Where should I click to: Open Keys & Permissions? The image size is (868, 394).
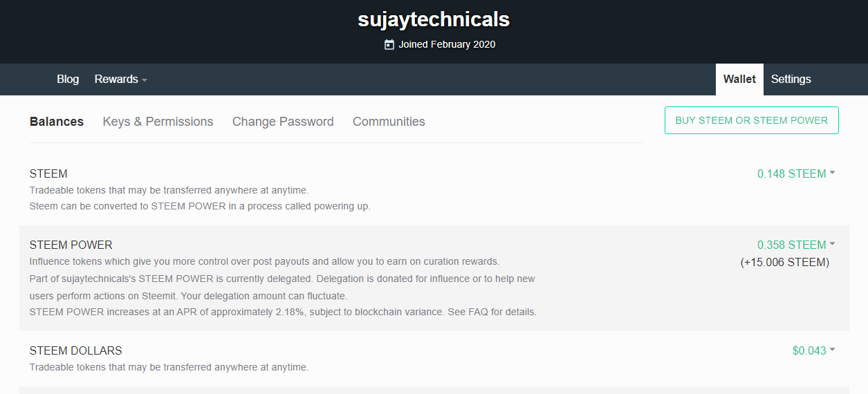[x=158, y=122]
